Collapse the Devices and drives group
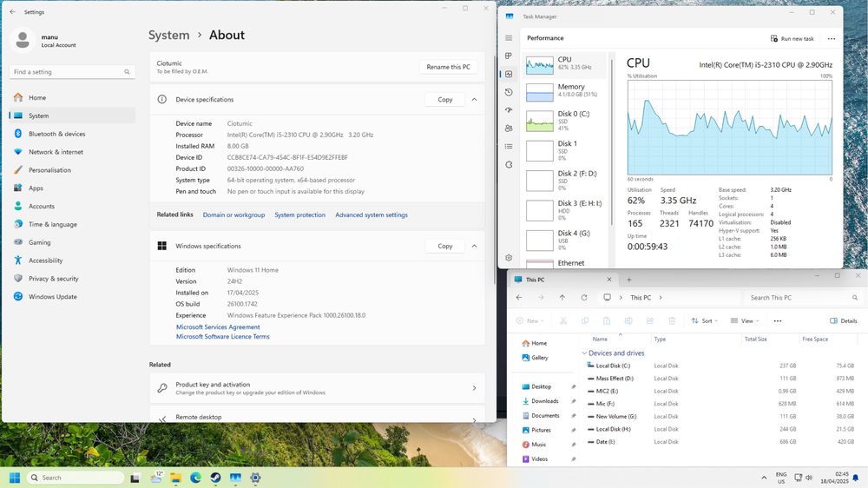The width and height of the screenshot is (868, 488). click(584, 353)
